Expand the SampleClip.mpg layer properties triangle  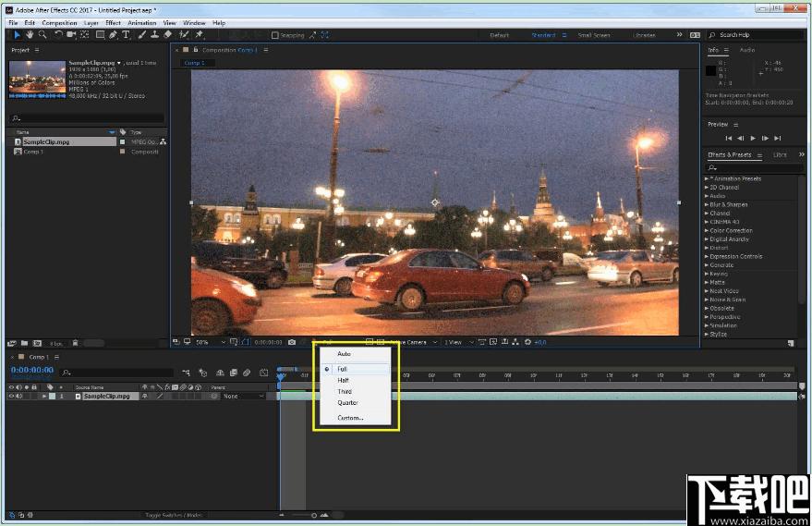coord(44,397)
